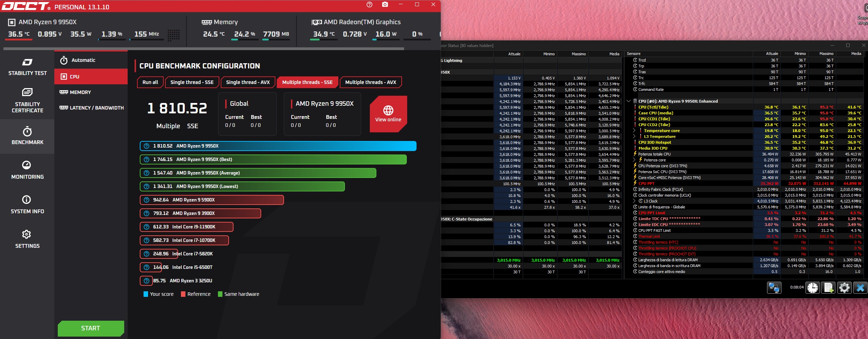Click info icon for Intel Core i9-11900K

[x=146, y=227]
